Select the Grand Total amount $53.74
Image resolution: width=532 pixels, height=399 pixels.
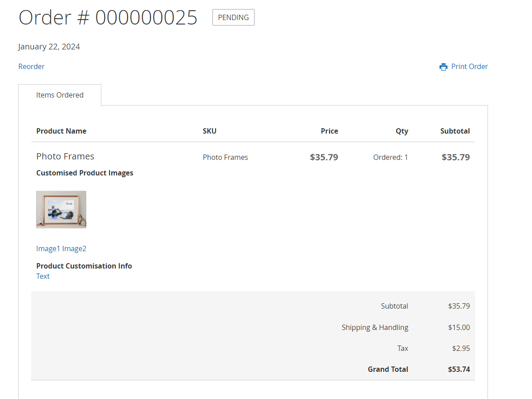[459, 369]
